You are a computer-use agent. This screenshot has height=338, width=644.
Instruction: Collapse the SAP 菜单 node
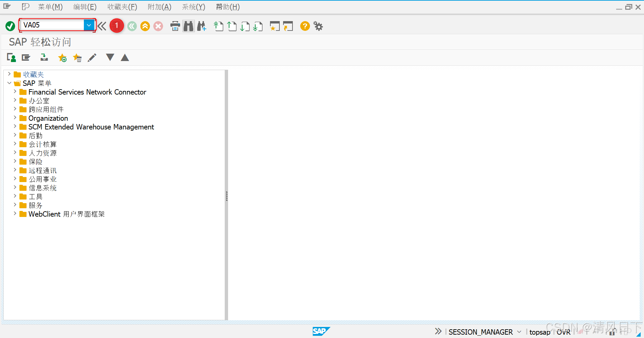click(x=9, y=83)
